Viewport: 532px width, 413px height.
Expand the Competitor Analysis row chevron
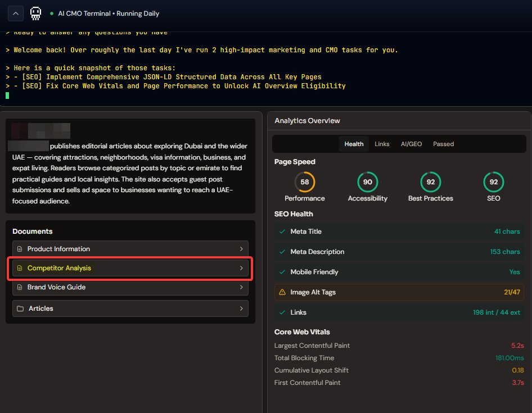coord(241,268)
